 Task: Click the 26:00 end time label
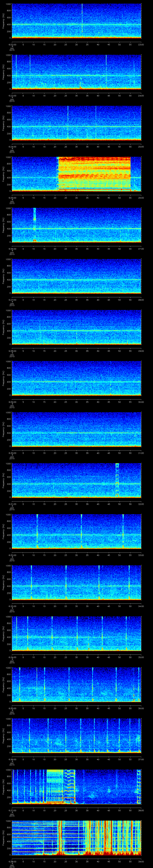click(x=141, y=198)
